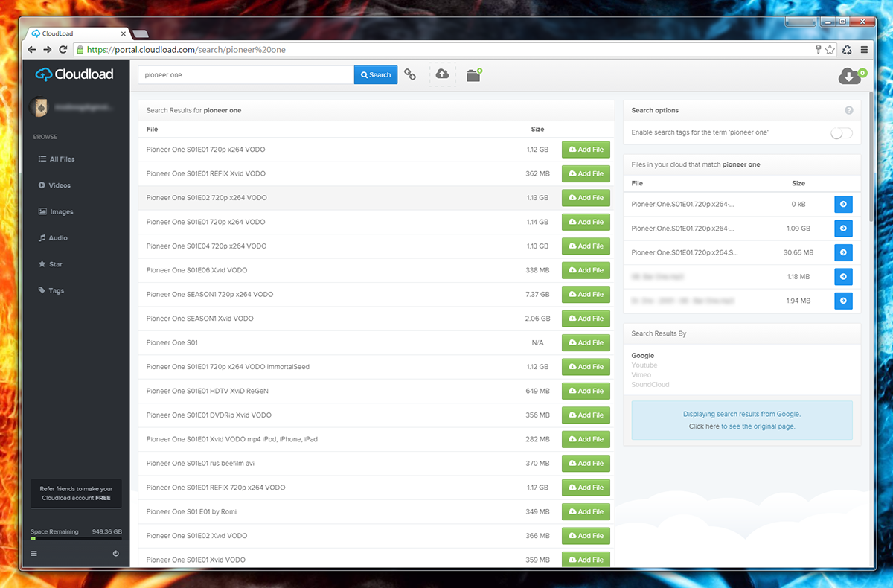Image resolution: width=893 pixels, height=588 pixels.
Task: Add File for Pioneer One S01E06 Xvid VODO
Action: [x=586, y=270]
